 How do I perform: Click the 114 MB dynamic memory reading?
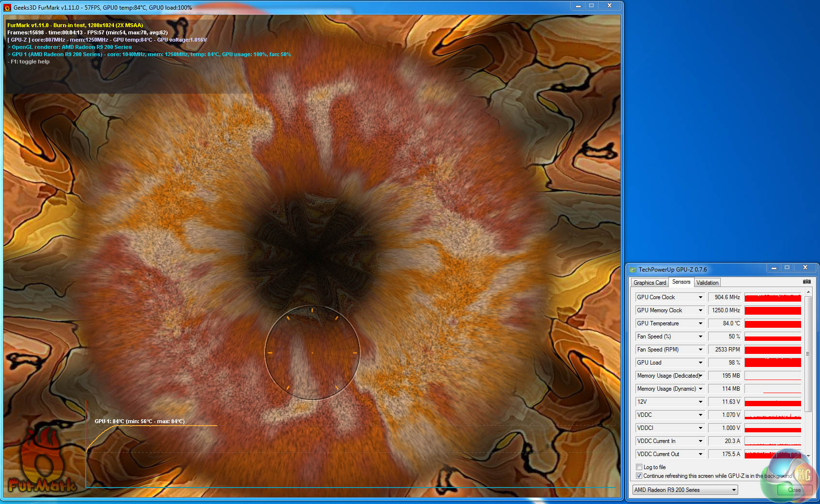click(725, 389)
